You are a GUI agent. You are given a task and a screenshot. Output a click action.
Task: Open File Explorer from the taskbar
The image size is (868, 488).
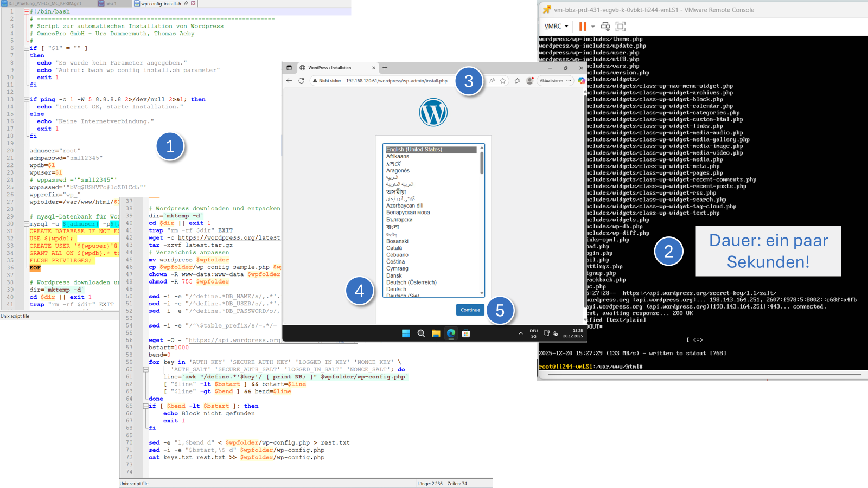(436, 333)
